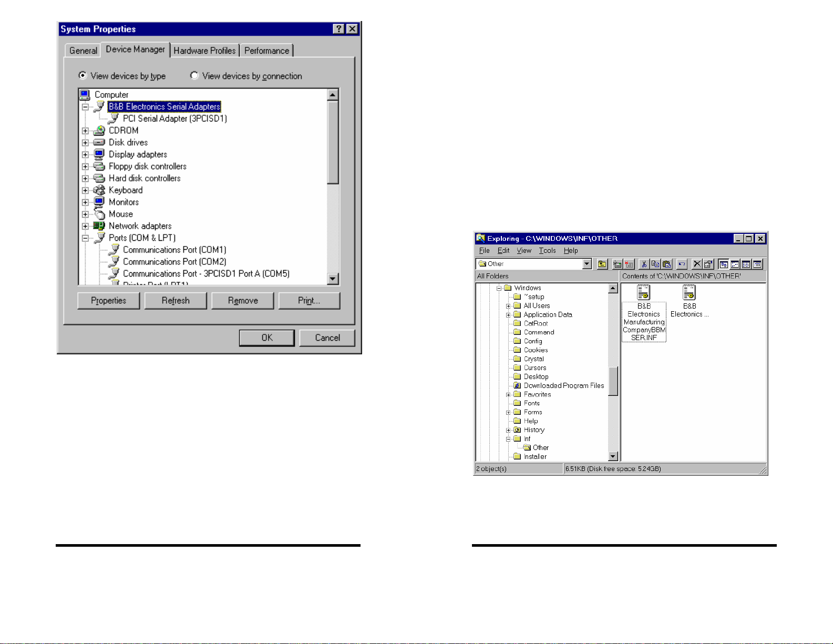Click Map Network Drive icon in Explorer toolbar
This screenshot has width=833, height=644.
[618, 264]
